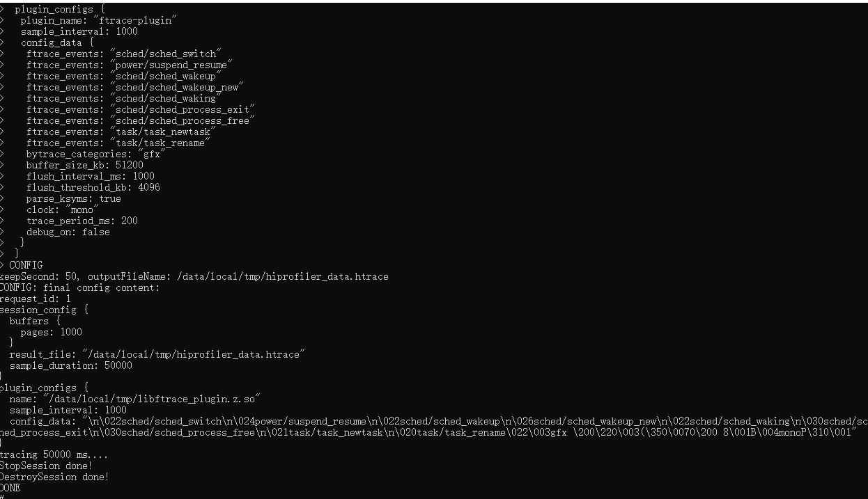Viewport: 868px width, 499px height.
Task: Click the "task/task_rename" event line
Action: pos(118,143)
